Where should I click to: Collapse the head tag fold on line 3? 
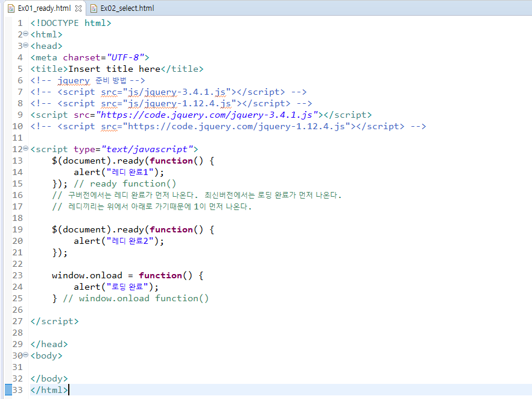(26, 45)
